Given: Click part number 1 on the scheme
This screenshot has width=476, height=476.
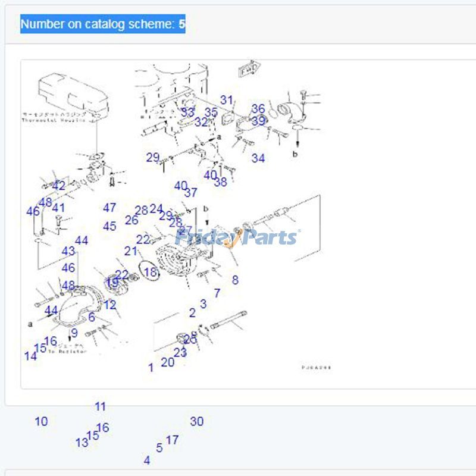Looking at the screenshot, I should pos(151,368).
